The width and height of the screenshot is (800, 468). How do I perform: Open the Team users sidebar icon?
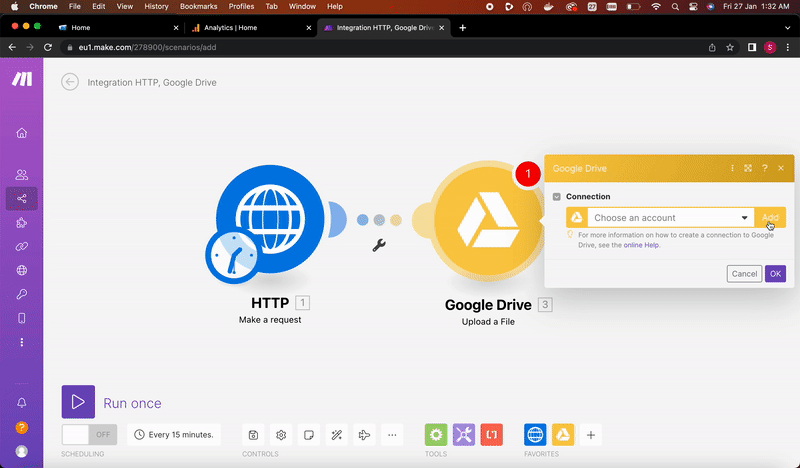pos(21,175)
